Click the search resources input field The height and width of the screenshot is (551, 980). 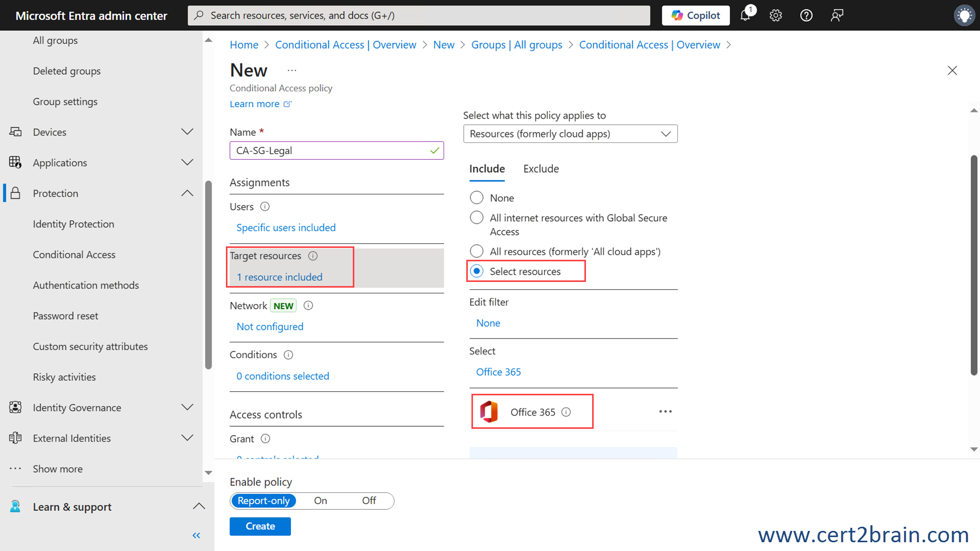(419, 15)
